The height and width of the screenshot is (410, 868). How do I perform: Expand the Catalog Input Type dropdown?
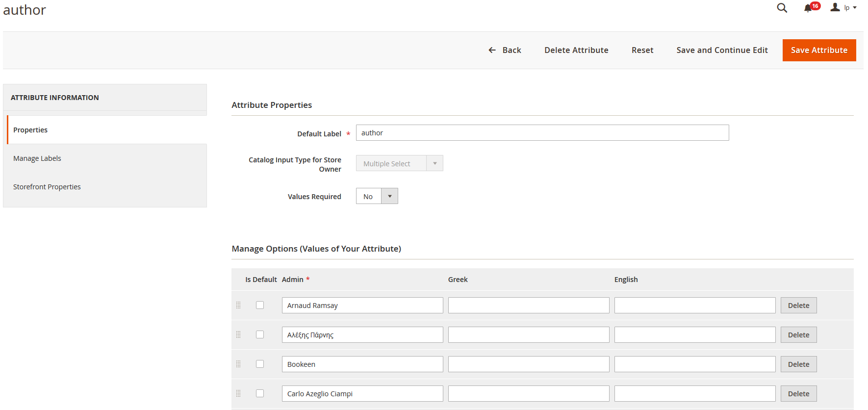point(399,163)
